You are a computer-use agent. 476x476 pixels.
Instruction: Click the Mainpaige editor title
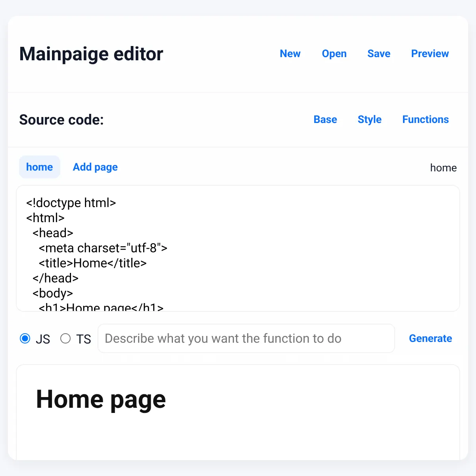coord(91,54)
